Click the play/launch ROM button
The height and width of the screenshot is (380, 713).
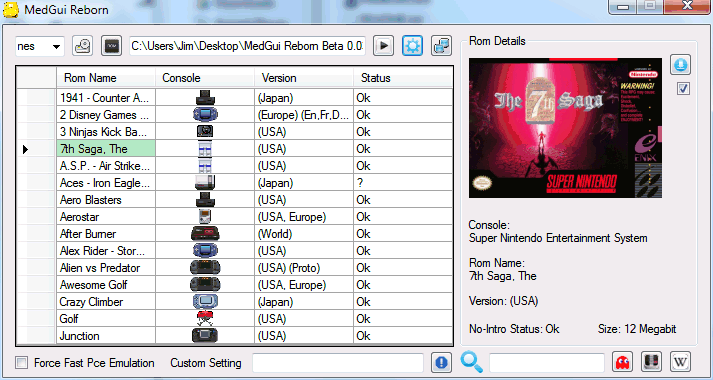pos(383,45)
